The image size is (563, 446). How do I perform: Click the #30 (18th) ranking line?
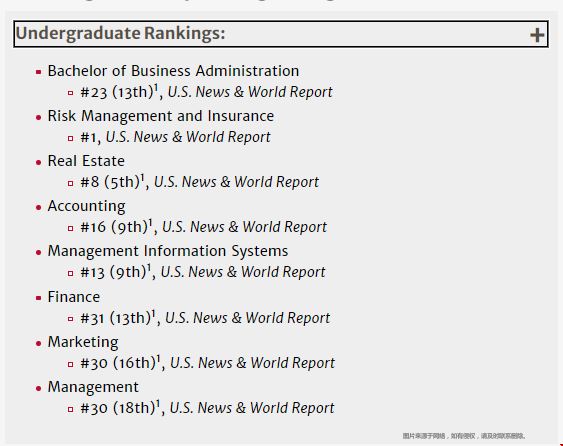tap(207, 408)
